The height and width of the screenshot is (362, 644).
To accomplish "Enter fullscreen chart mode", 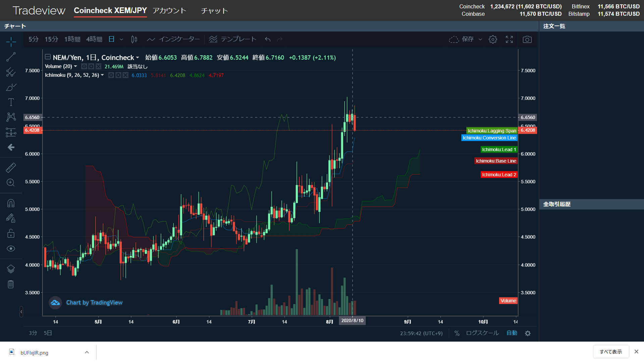I will point(509,39).
